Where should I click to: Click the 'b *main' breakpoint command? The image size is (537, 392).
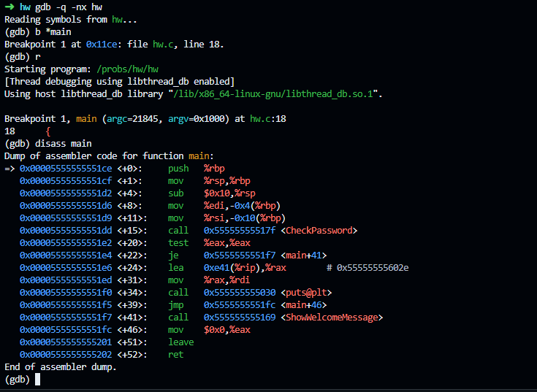(53, 32)
